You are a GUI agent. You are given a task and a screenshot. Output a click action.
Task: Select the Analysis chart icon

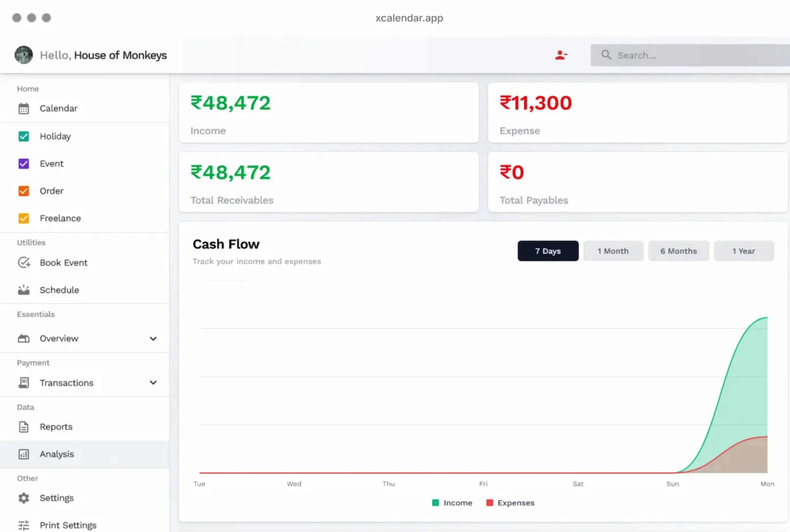pyautogui.click(x=23, y=454)
